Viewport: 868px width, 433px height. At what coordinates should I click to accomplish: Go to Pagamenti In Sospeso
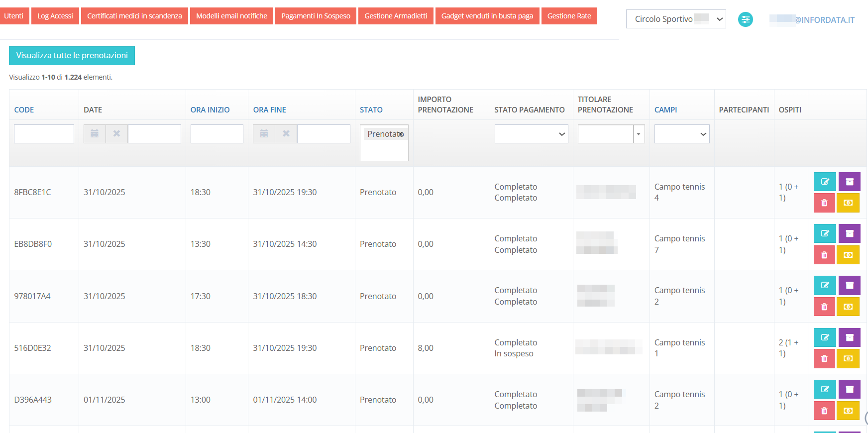tap(316, 16)
